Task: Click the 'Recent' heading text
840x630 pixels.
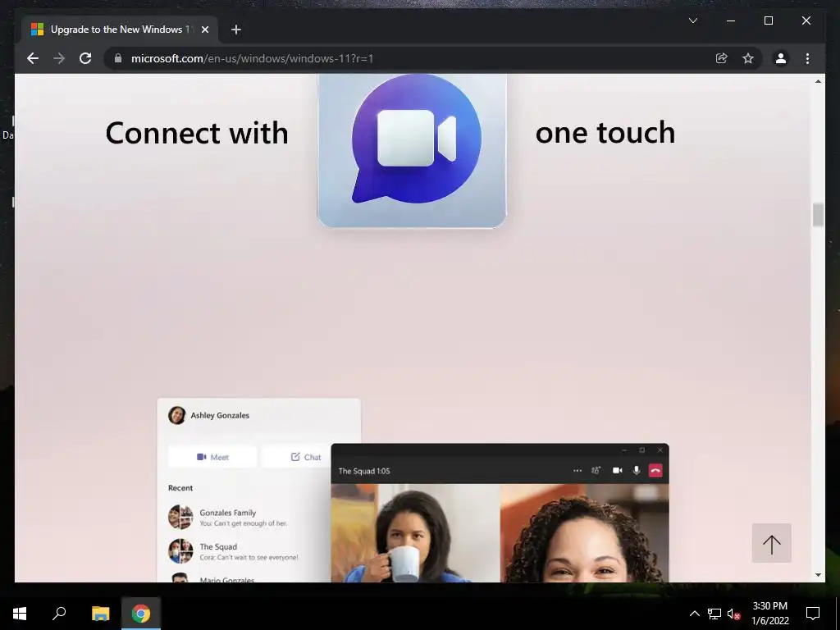Action: click(180, 488)
